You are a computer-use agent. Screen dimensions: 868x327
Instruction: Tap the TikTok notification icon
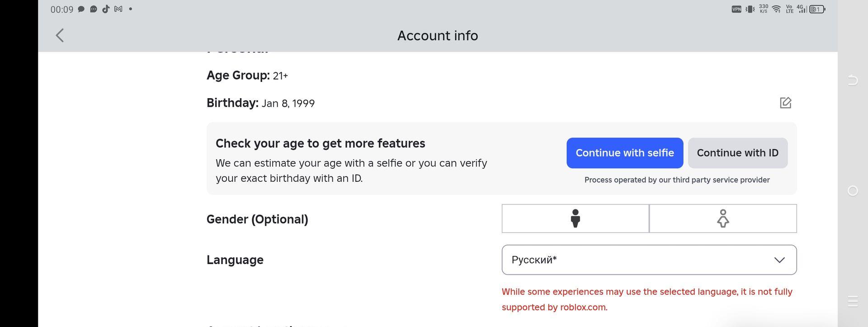[x=106, y=9]
